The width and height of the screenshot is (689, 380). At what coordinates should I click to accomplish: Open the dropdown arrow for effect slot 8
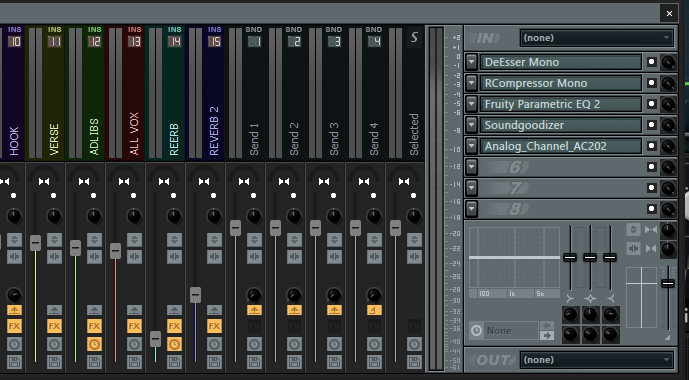(471, 209)
